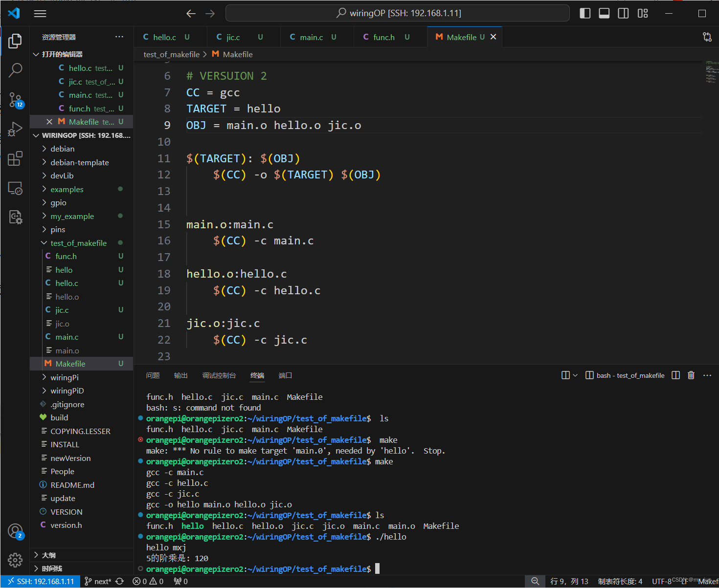Go back with the left arrow
The image size is (719, 588).
pos(191,14)
